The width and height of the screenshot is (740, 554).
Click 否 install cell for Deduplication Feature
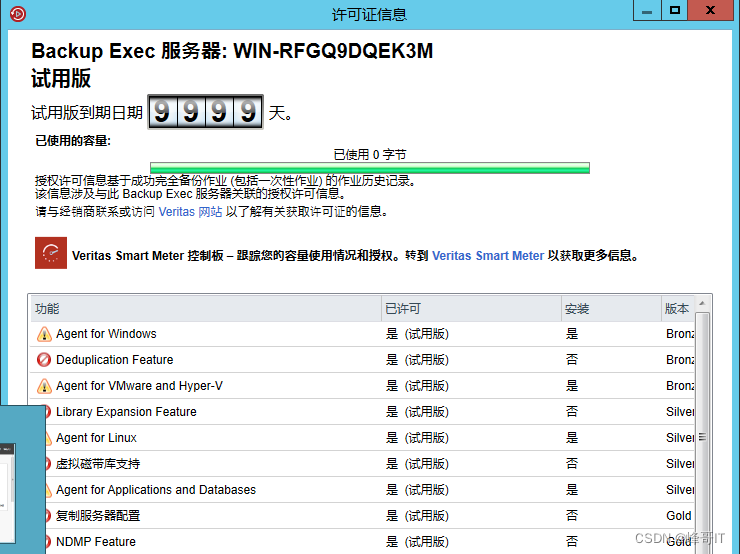[572, 360]
